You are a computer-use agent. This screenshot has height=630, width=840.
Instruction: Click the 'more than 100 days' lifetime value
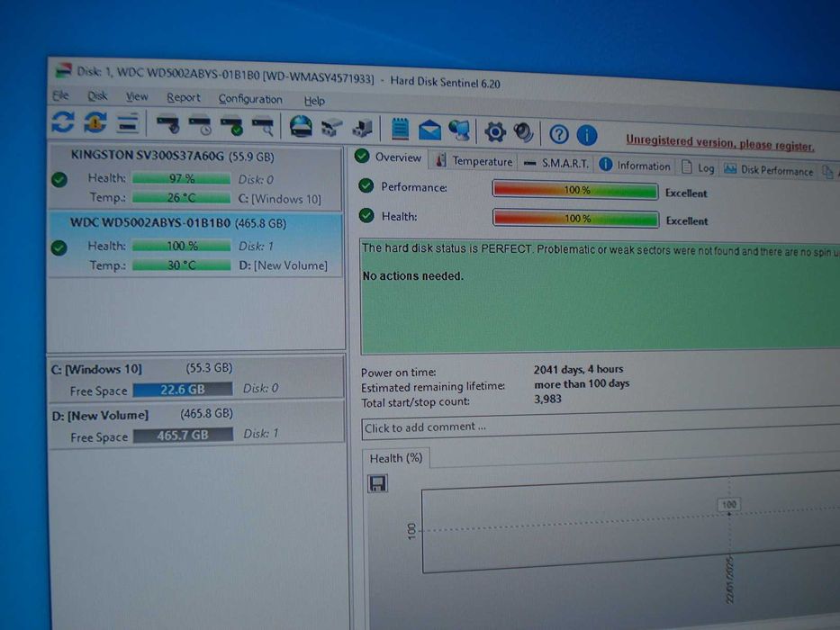(x=582, y=384)
